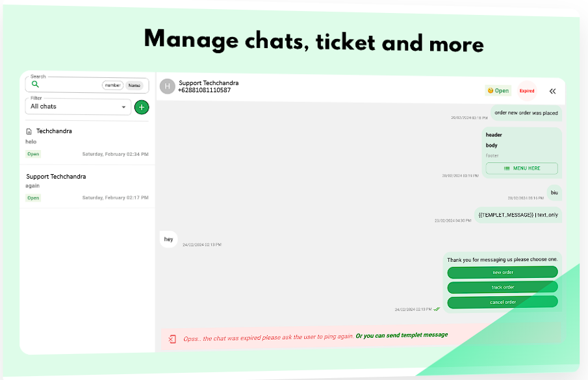Click the expired chat warning icon
Screen dimensions: 588x380
172,339
